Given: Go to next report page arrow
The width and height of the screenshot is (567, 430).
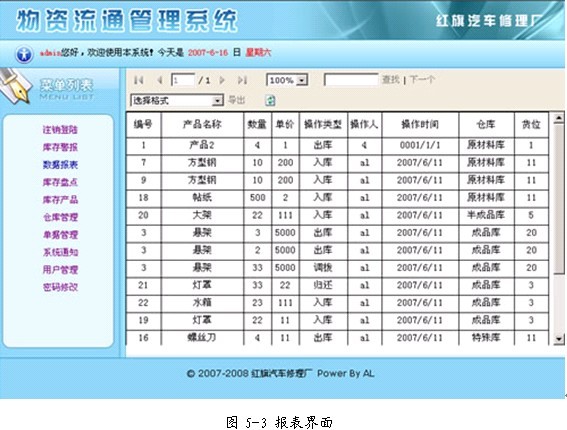Looking at the screenshot, I should pyautogui.click(x=222, y=80).
